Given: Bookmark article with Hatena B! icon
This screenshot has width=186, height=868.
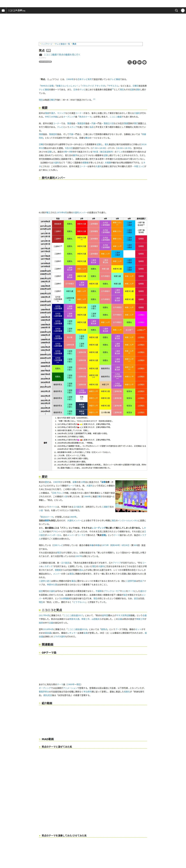Looking at the screenshot, I should pyautogui.click(x=139, y=62).
